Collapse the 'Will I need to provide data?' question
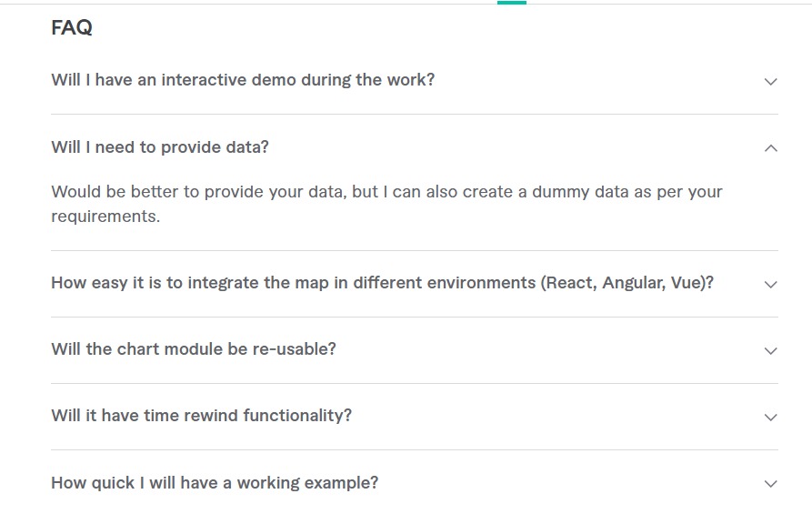 (x=160, y=147)
